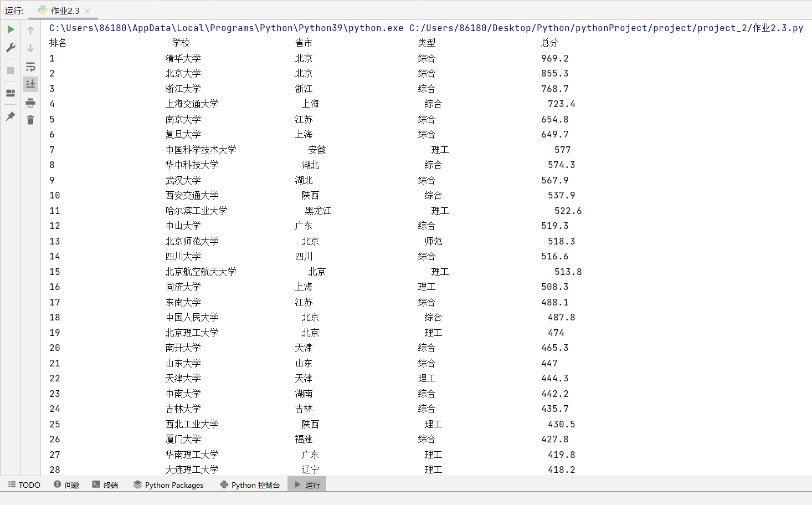Image resolution: width=812 pixels, height=505 pixels.
Task: Click the 学校 column header text
Action: [181, 43]
